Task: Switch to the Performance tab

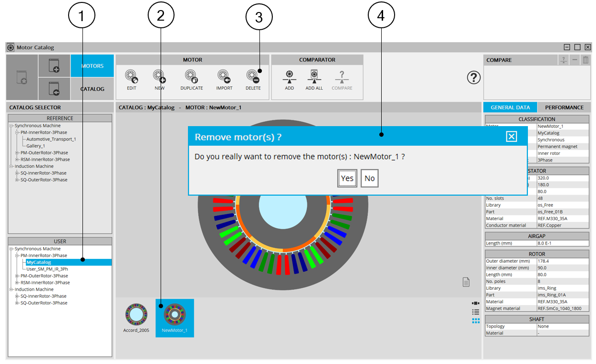Action: [564, 107]
